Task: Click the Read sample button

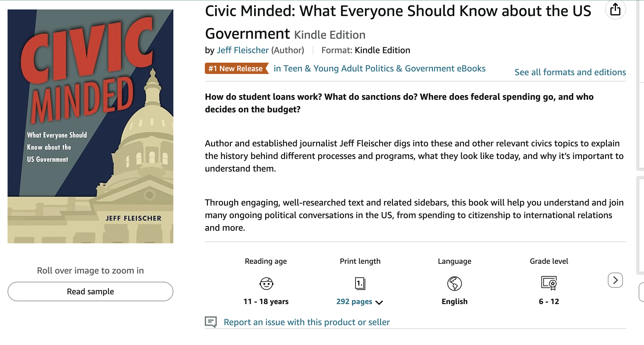Action: coord(90,291)
